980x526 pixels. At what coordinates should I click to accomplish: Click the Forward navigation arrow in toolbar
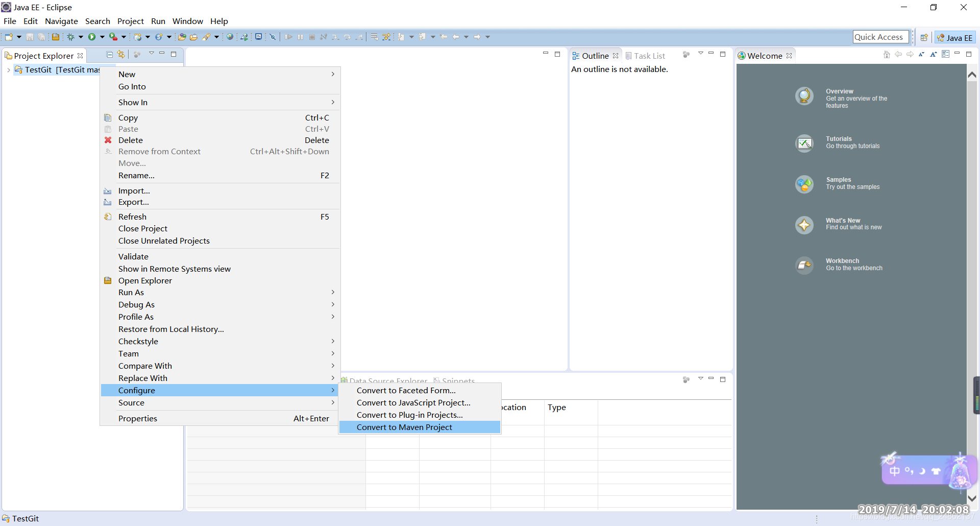point(477,37)
